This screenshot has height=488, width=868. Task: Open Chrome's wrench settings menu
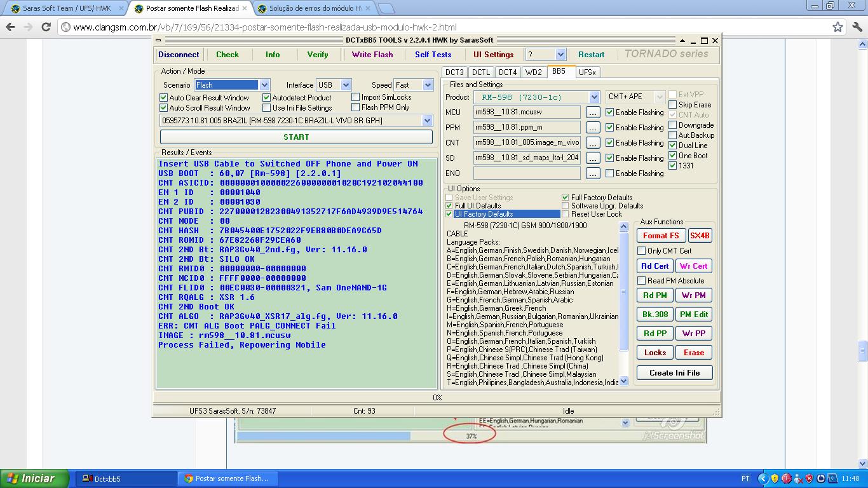point(856,27)
